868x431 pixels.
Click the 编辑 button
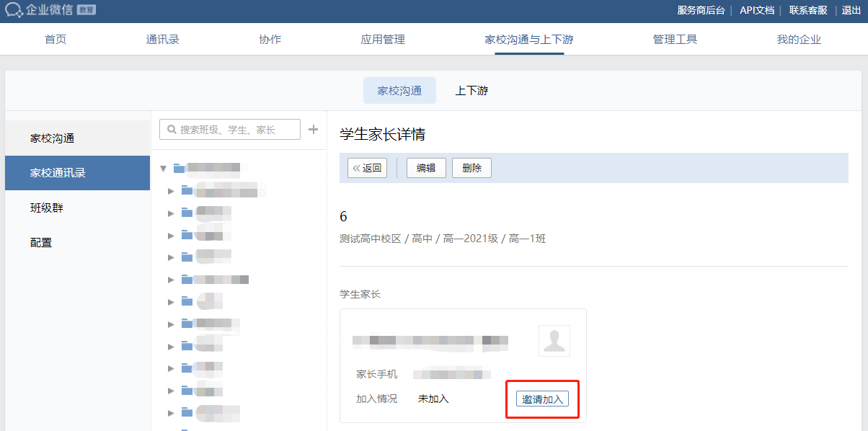click(x=426, y=168)
